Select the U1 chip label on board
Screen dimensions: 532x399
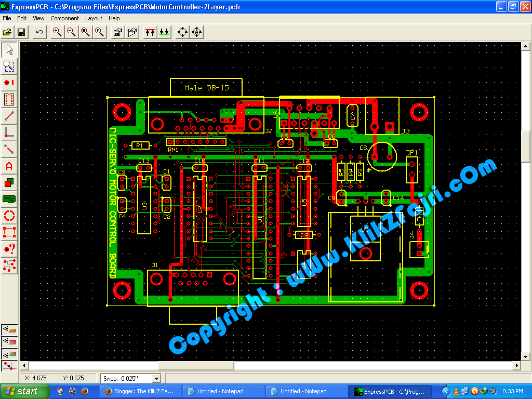tap(260, 219)
